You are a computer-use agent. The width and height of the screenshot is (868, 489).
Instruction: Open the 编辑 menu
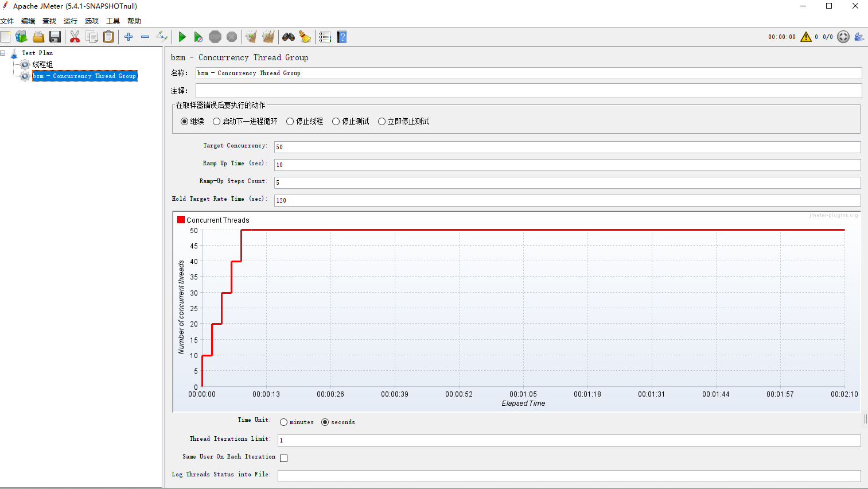click(x=28, y=21)
